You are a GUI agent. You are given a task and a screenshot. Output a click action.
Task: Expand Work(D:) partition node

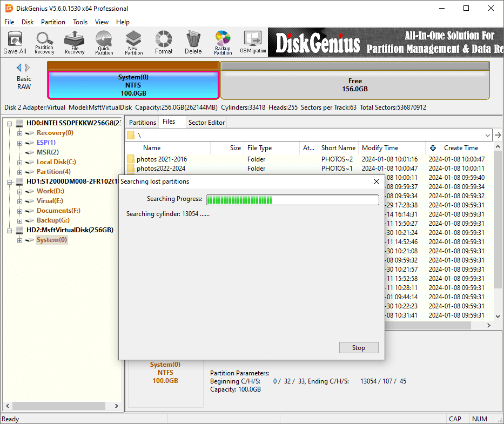click(19, 192)
